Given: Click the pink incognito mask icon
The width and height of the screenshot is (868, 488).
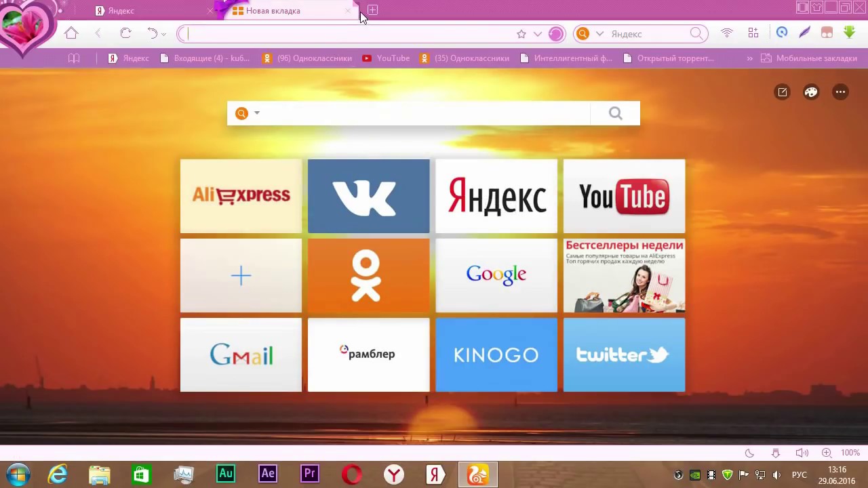Looking at the screenshot, I should (x=827, y=33).
